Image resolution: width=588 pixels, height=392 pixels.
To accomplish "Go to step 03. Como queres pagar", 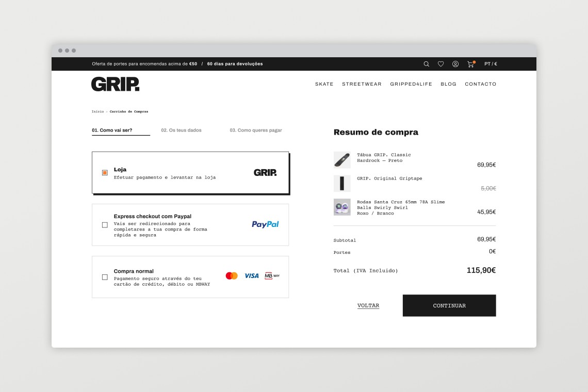I will [256, 130].
